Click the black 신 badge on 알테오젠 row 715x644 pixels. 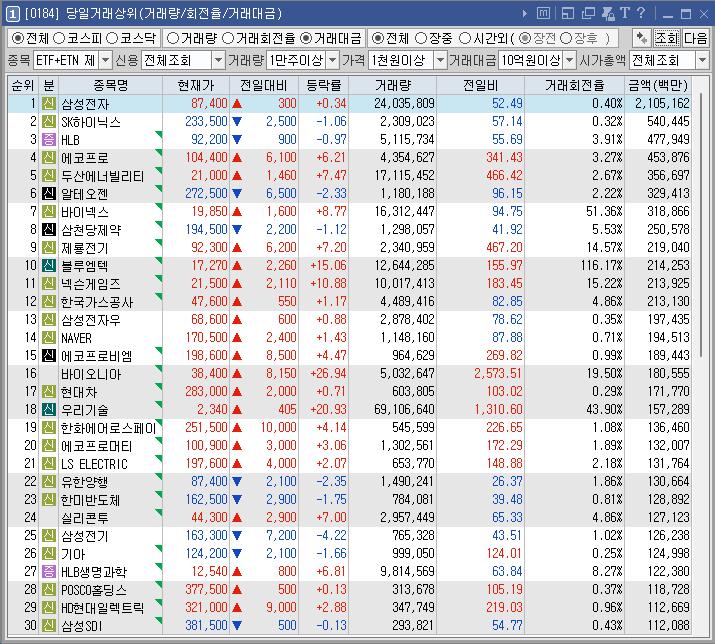click(x=49, y=193)
